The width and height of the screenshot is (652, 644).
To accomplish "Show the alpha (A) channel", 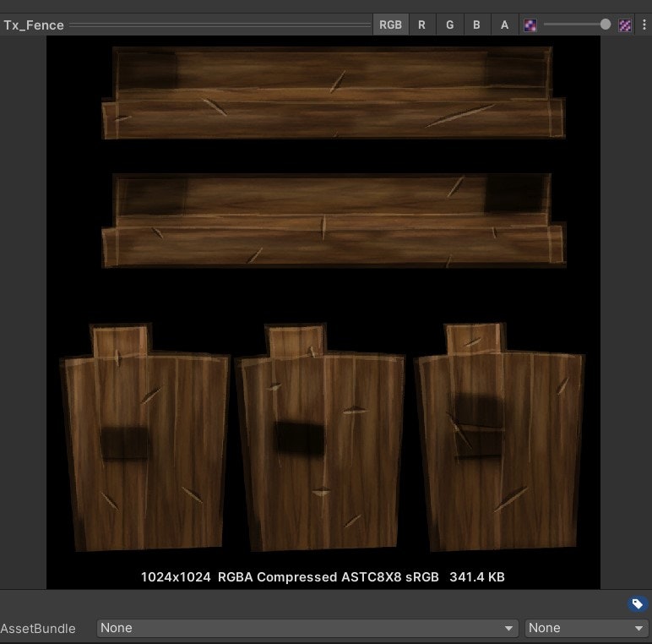I will (x=504, y=25).
